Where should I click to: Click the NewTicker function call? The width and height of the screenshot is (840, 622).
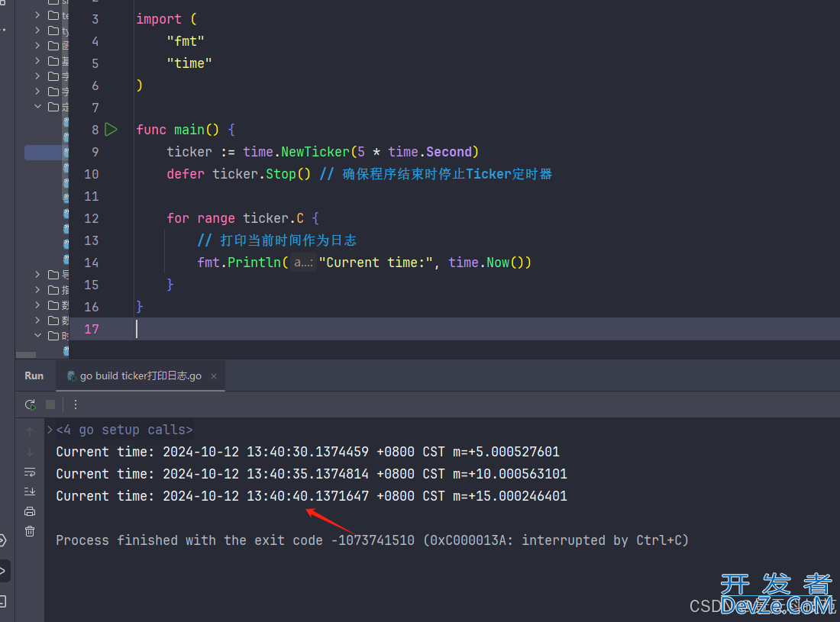tap(315, 152)
